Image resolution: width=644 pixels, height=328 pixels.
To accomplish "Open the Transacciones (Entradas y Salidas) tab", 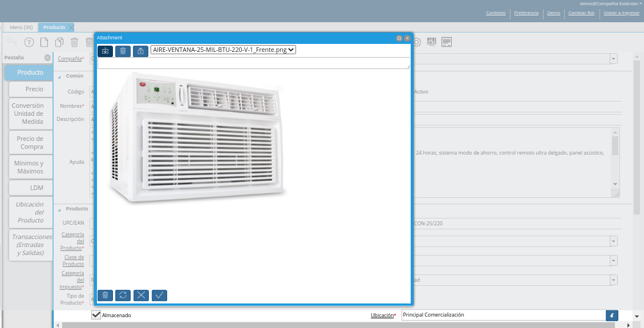I will [31, 245].
